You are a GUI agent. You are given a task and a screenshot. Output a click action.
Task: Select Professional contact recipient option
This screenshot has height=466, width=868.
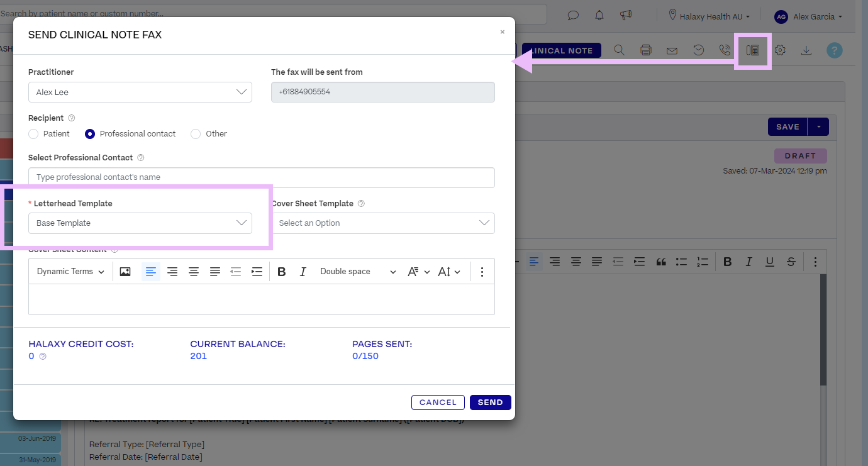tap(90, 134)
